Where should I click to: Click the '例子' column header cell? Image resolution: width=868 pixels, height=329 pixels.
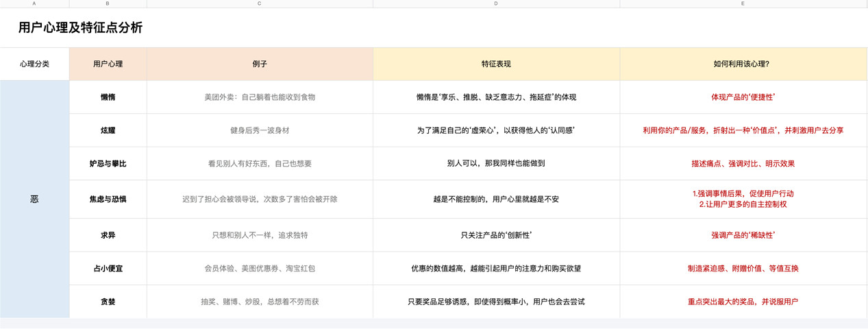pyautogui.click(x=259, y=64)
